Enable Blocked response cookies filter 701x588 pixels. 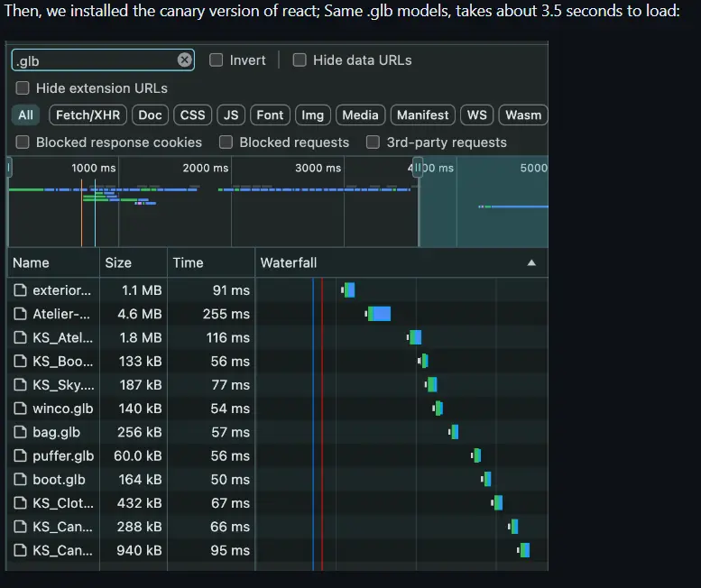23,142
